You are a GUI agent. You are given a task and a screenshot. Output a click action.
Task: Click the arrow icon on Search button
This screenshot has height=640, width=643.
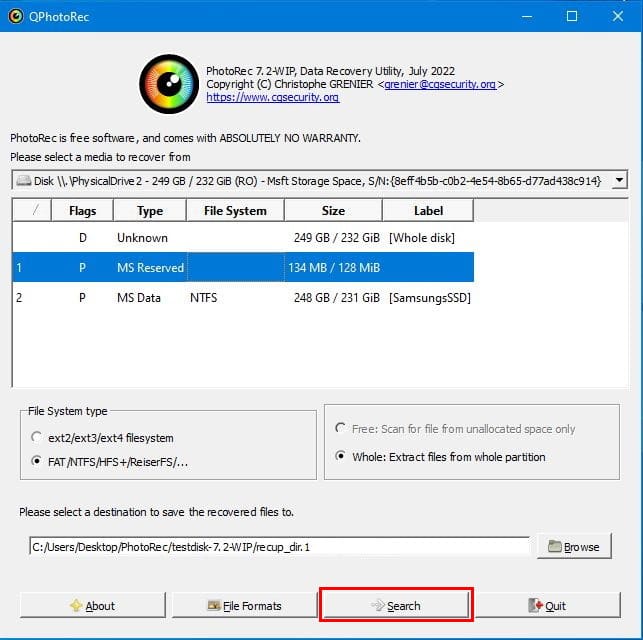[377, 605]
